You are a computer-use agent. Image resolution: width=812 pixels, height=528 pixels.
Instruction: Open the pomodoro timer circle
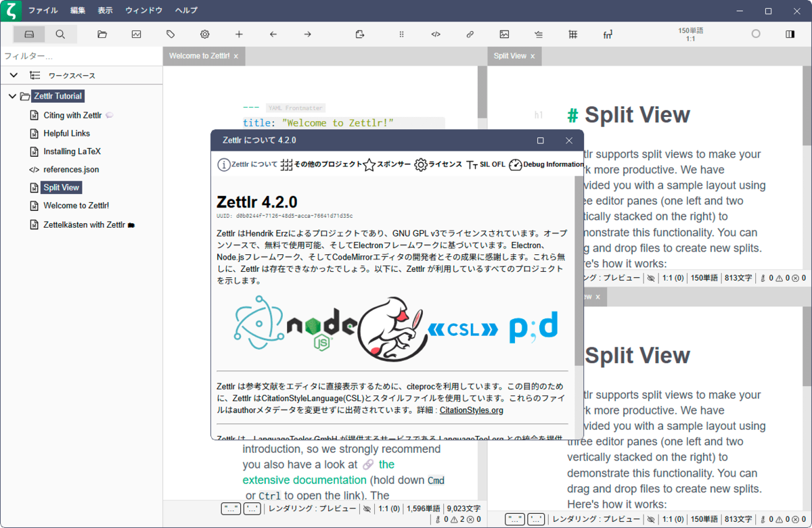(x=756, y=34)
